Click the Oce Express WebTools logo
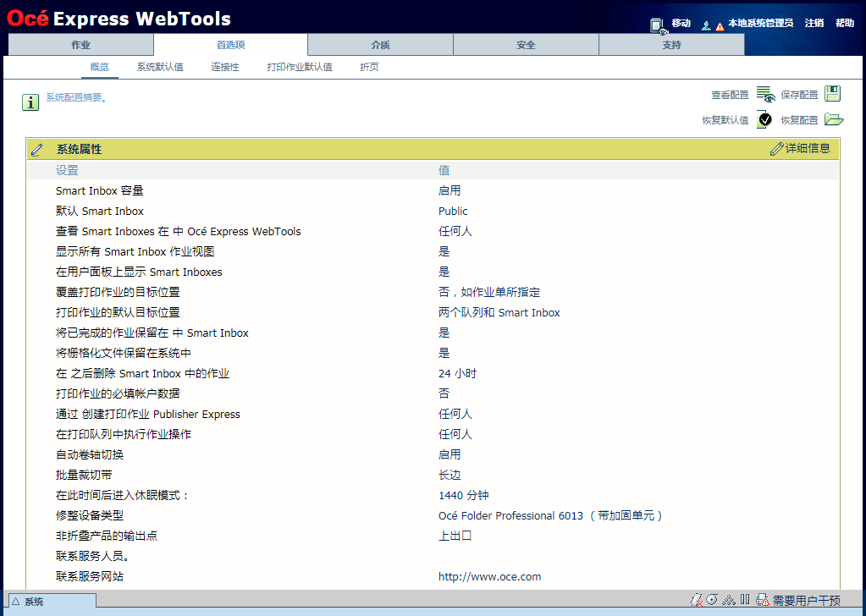866x616 pixels. point(119,19)
